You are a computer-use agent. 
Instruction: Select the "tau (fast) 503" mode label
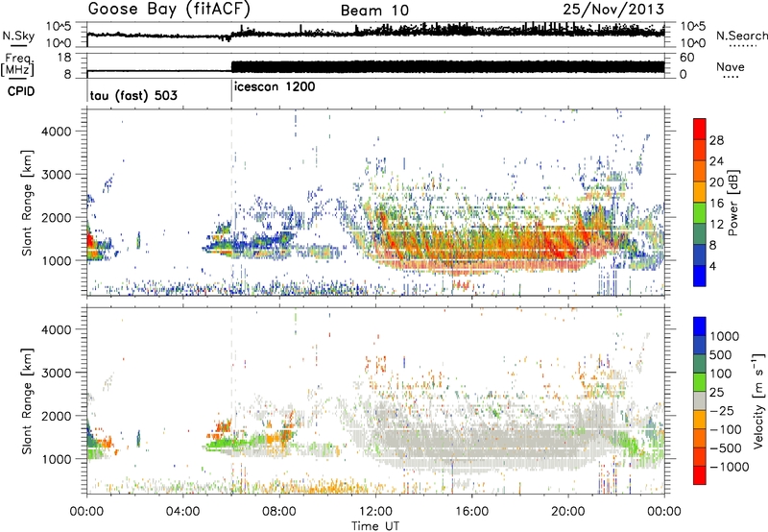click(x=133, y=95)
